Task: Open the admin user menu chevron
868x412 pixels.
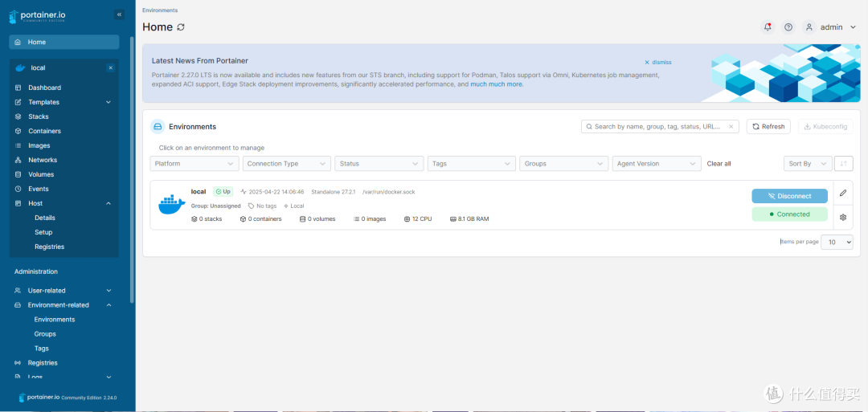Action: click(x=853, y=27)
